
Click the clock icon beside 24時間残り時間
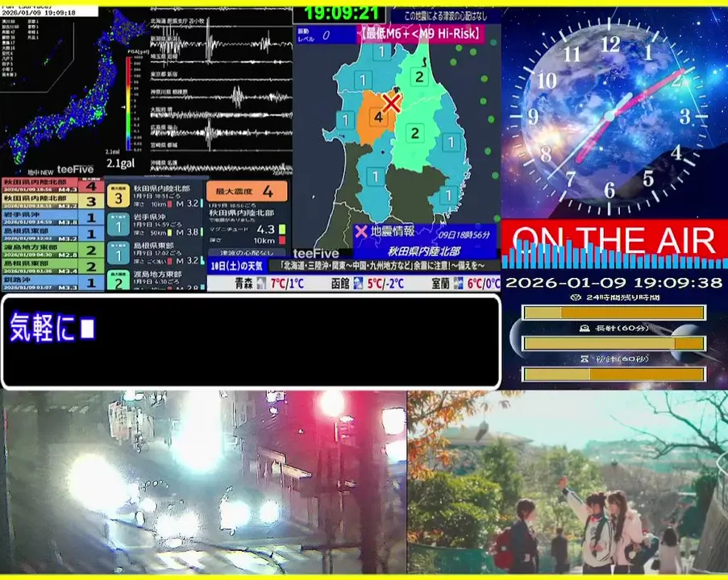click(576, 297)
